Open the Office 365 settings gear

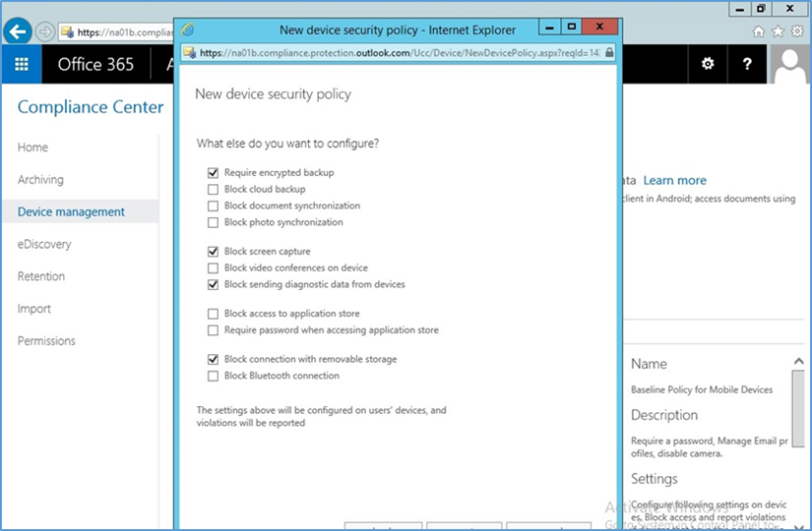[708, 64]
